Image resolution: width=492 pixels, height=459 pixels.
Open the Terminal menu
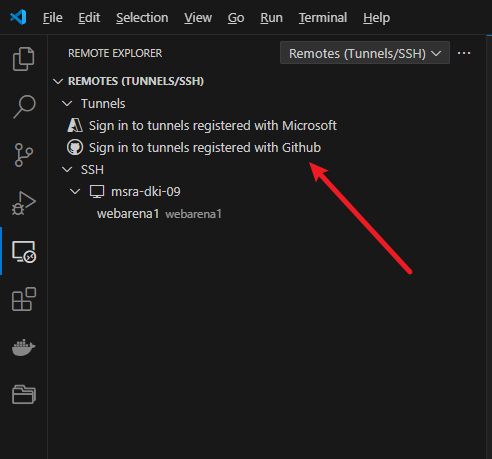click(x=323, y=18)
